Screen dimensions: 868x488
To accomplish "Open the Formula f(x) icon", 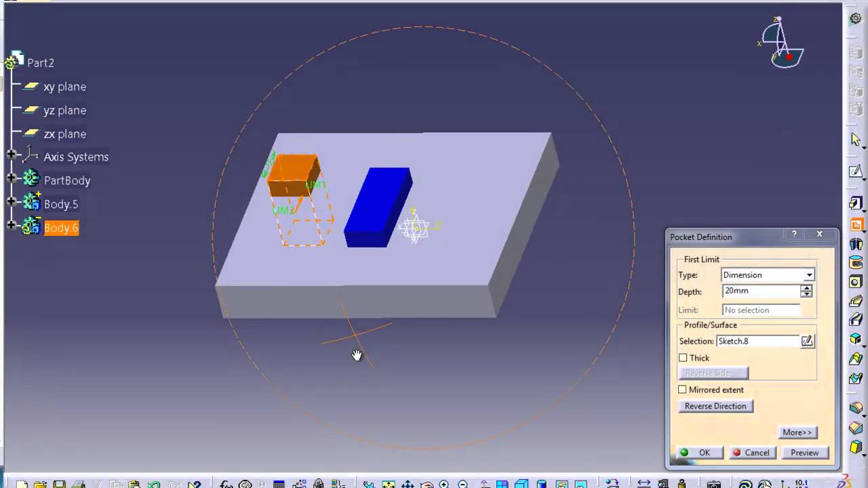I will (x=226, y=484).
